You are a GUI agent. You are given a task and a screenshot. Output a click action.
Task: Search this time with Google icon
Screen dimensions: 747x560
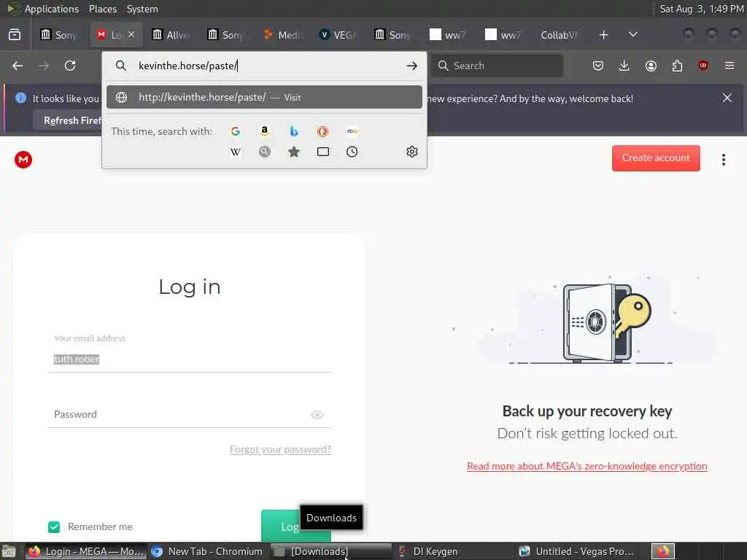tap(236, 131)
